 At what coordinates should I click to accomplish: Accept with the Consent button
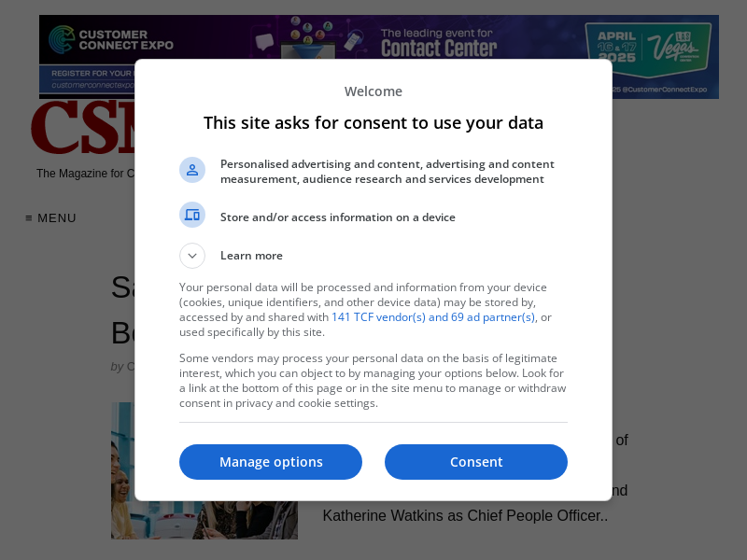coord(476,462)
